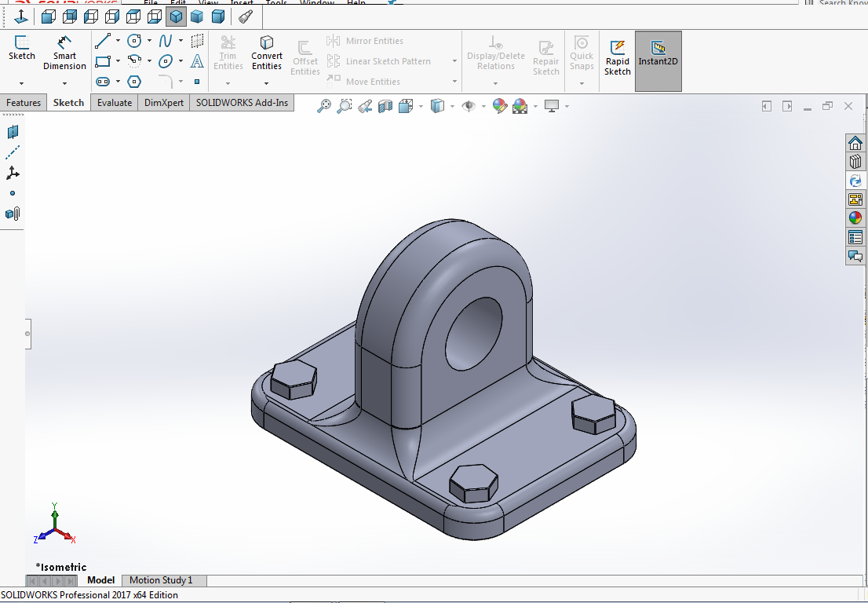The height and width of the screenshot is (603, 868).
Task: Open the Appearances task pane icon
Action: coord(855,217)
